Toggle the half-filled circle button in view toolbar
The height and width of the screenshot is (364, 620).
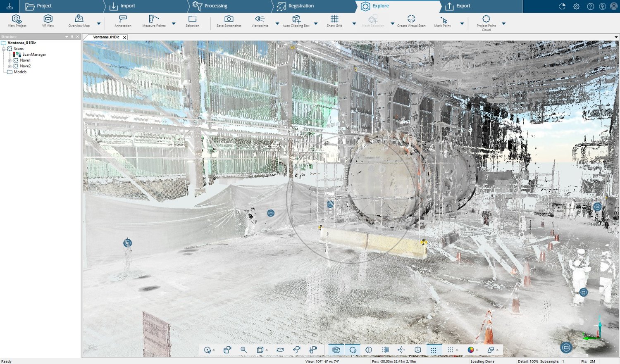[369, 350]
